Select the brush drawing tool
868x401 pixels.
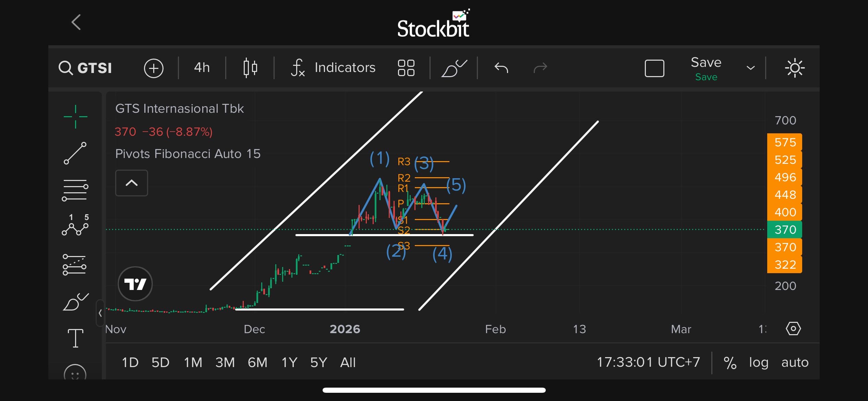pos(75,302)
